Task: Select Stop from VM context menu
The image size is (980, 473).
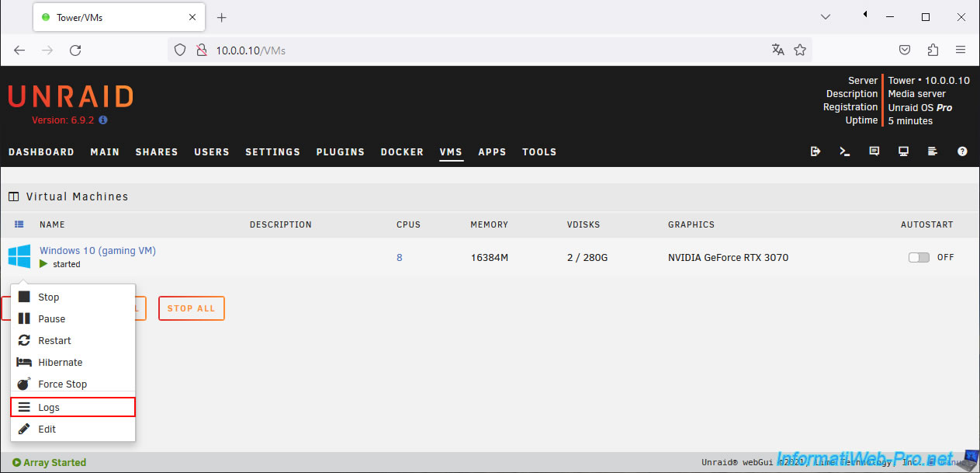Action: click(x=73, y=297)
